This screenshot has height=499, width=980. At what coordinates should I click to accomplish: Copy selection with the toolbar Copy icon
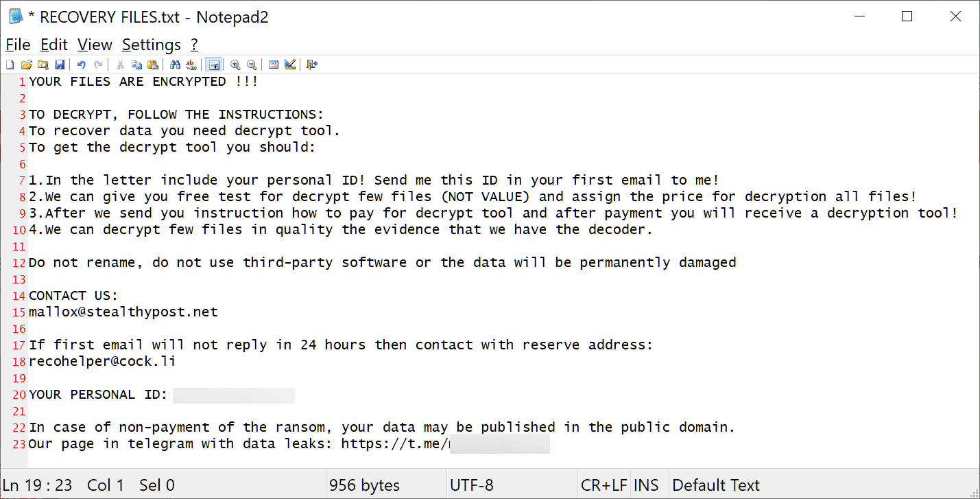coord(136,65)
